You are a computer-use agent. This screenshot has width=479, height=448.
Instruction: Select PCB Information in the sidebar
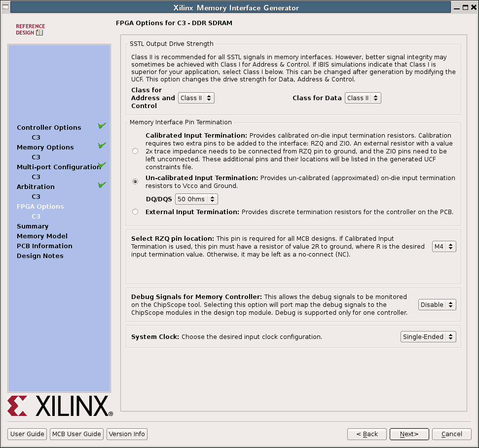pyautogui.click(x=44, y=246)
